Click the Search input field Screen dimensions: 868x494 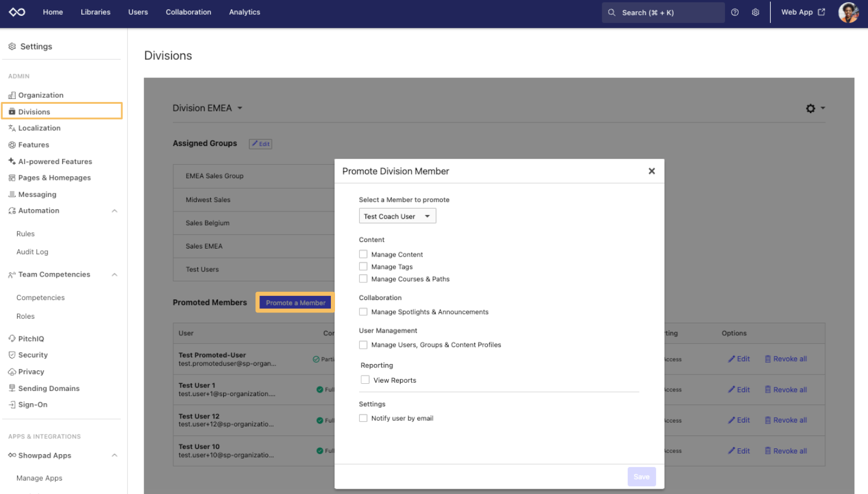point(662,12)
